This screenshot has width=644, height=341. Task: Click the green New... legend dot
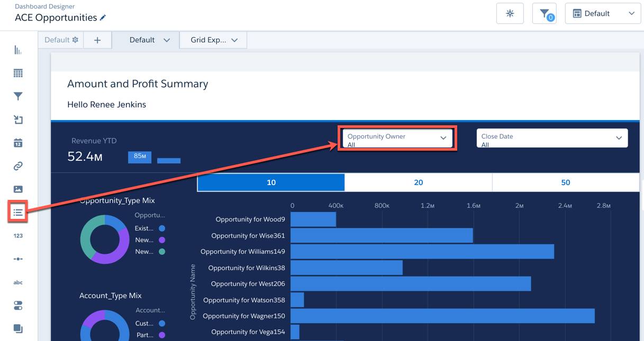pyautogui.click(x=162, y=252)
